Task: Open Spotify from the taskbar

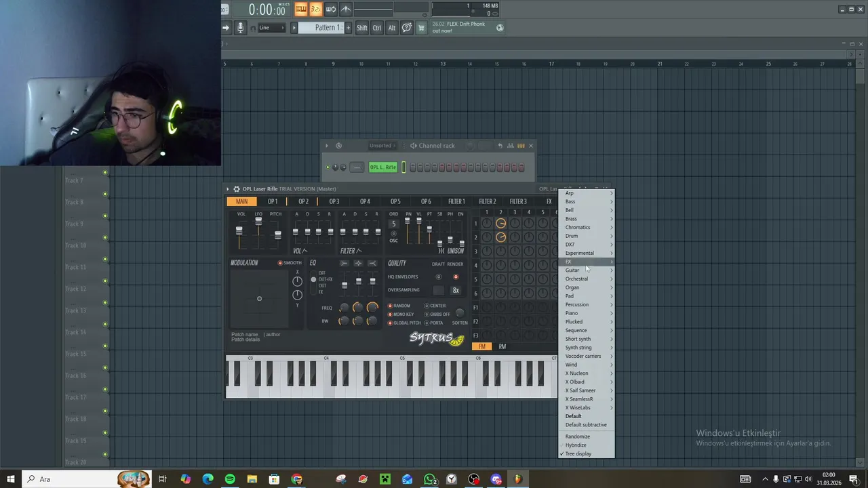Action: tap(230, 479)
